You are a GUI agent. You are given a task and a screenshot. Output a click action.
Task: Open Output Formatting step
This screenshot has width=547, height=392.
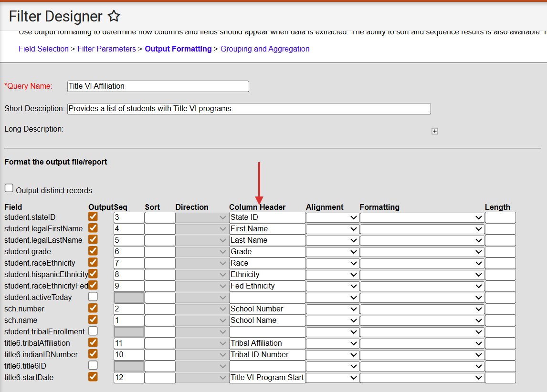tap(178, 49)
